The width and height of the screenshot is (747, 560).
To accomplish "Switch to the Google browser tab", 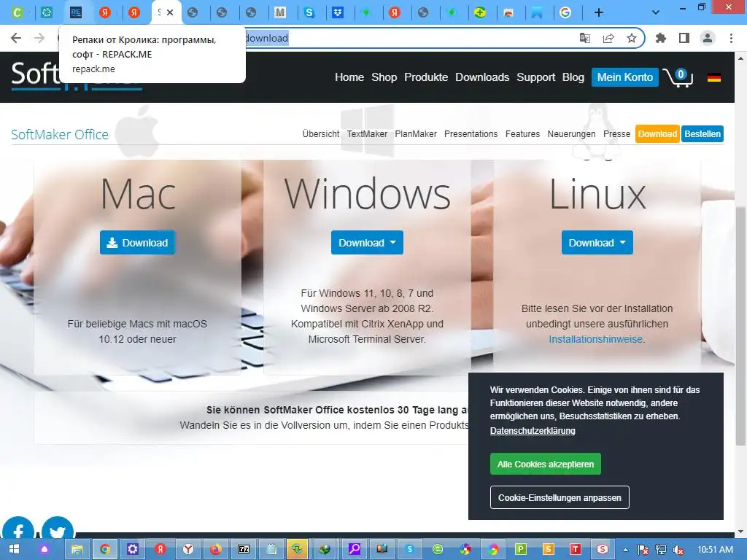I will [565, 12].
